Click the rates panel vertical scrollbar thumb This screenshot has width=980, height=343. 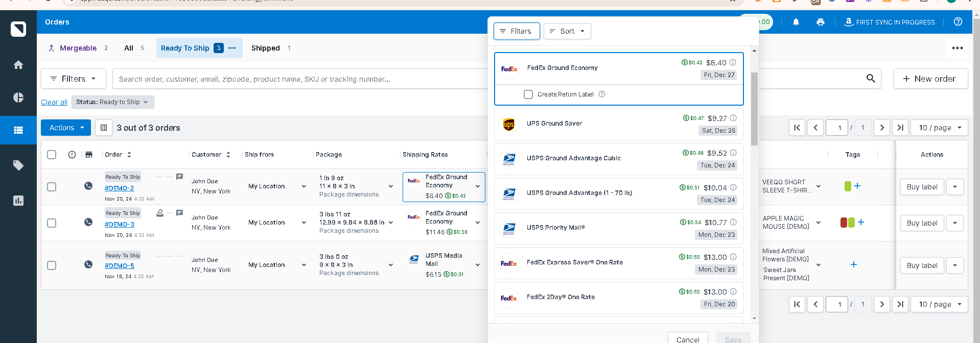754,108
